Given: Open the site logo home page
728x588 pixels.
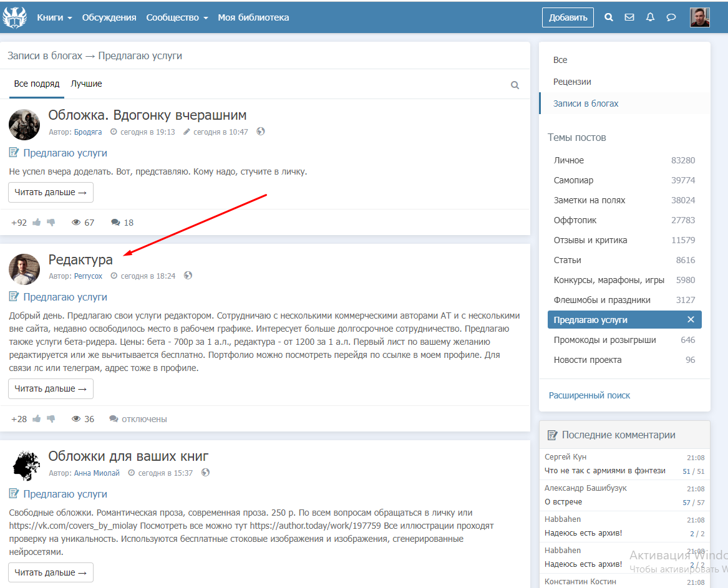Looking at the screenshot, I should (14, 17).
